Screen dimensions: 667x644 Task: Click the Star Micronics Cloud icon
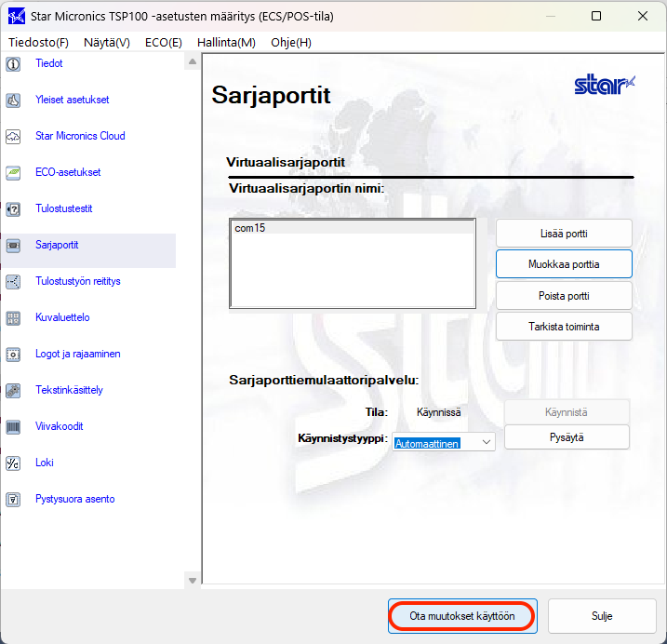pyautogui.click(x=13, y=137)
